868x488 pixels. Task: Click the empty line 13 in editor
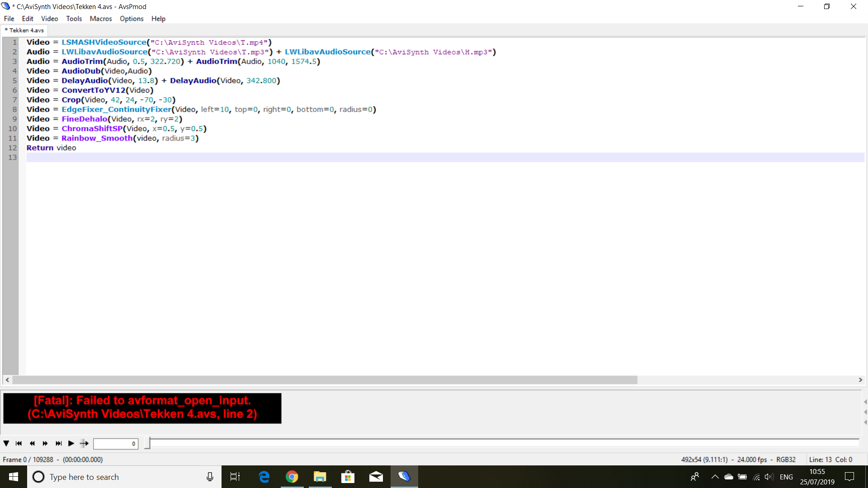(445, 157)
